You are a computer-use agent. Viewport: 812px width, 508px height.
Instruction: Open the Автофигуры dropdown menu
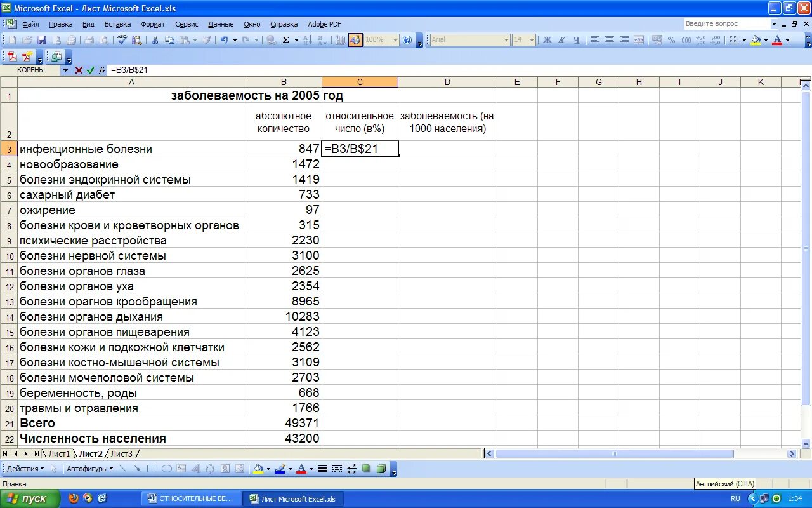[89, 469]
